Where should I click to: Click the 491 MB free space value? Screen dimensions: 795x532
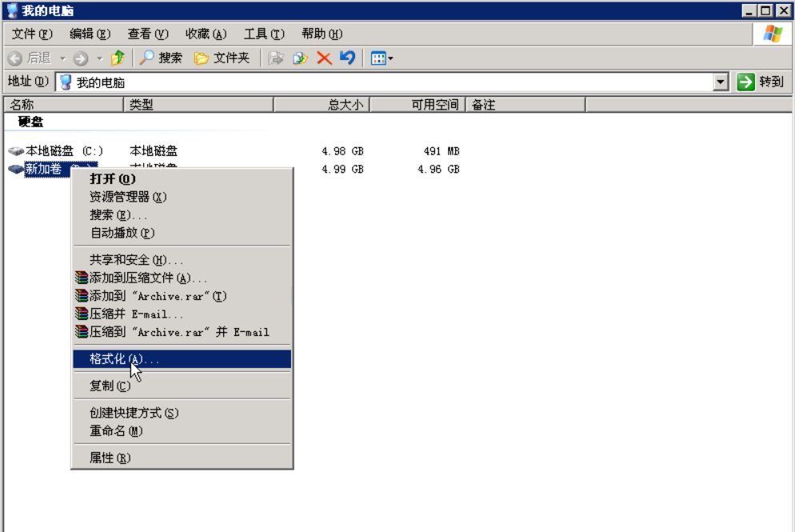pos(441,151)
